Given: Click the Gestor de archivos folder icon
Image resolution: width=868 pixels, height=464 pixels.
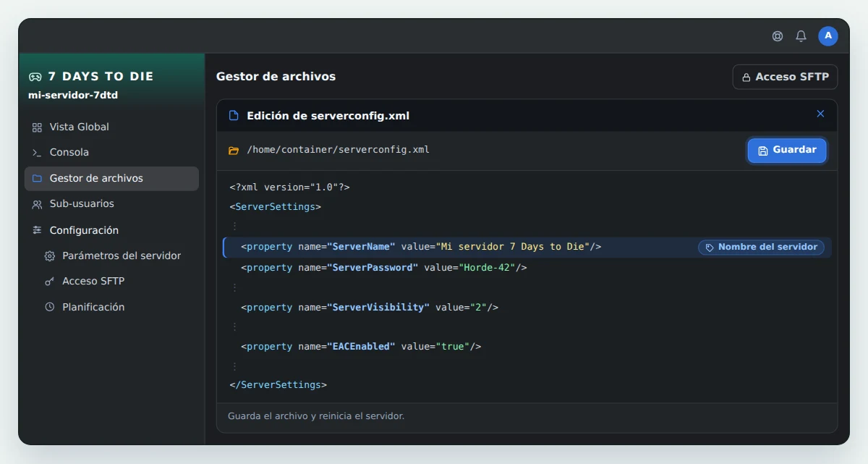Looking at the screenshot, I should pos(37,179).
